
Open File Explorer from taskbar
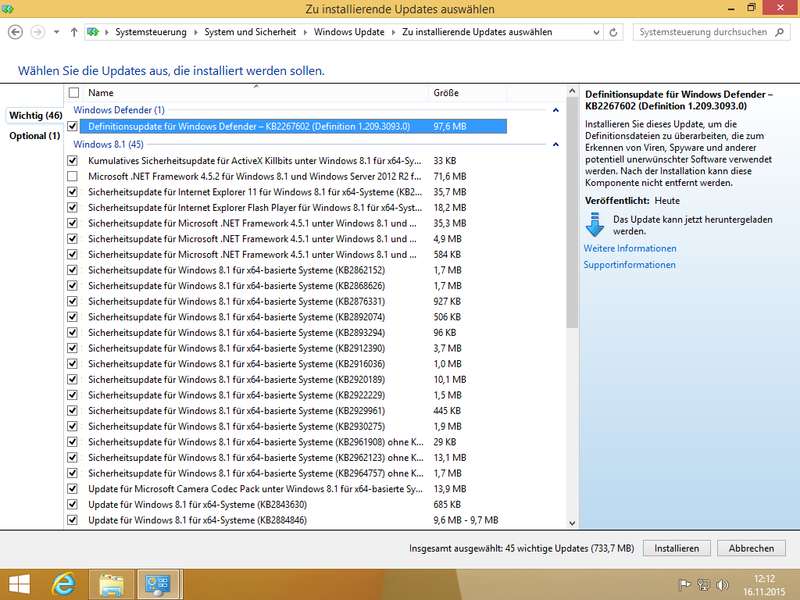pyautogui.click(x=111, y=585)
